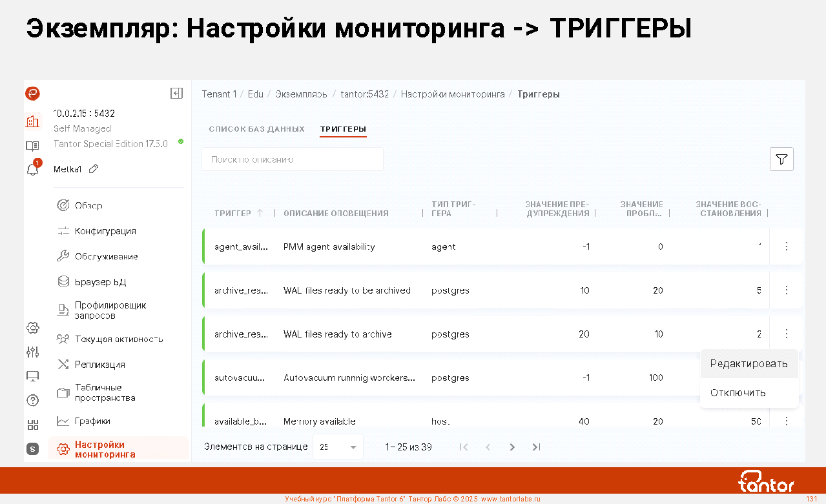Open the settings gear in the left rail
The height and width of the screenshot is (504, 826).
[32, 328]
